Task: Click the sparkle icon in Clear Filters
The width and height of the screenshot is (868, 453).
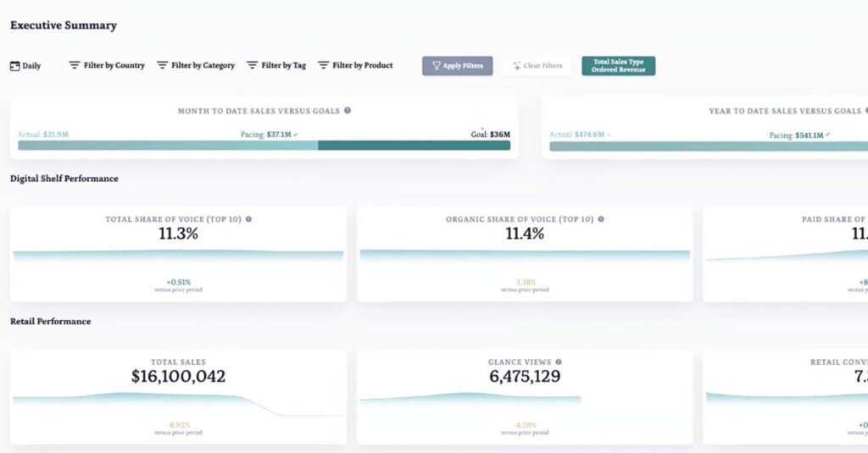Action: [516, 66]
